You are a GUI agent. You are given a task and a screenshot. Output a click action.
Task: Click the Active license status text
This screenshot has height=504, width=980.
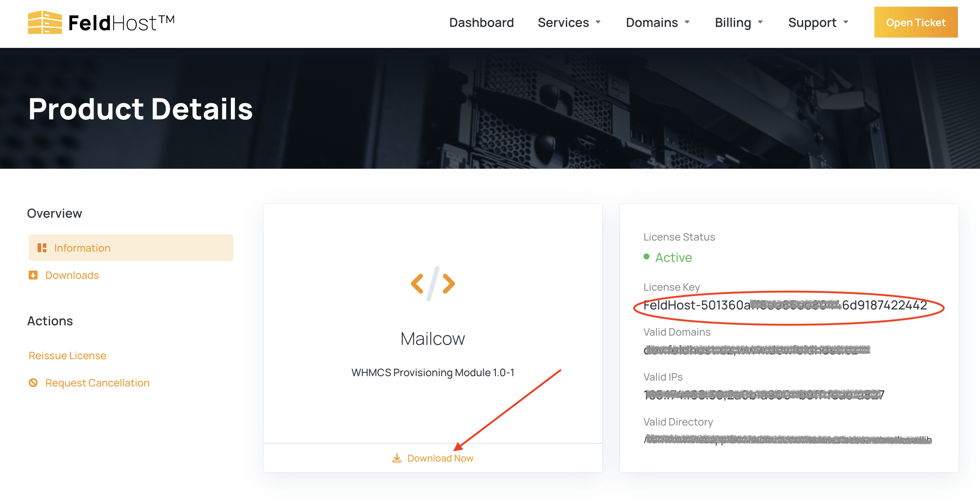[673, 258]
